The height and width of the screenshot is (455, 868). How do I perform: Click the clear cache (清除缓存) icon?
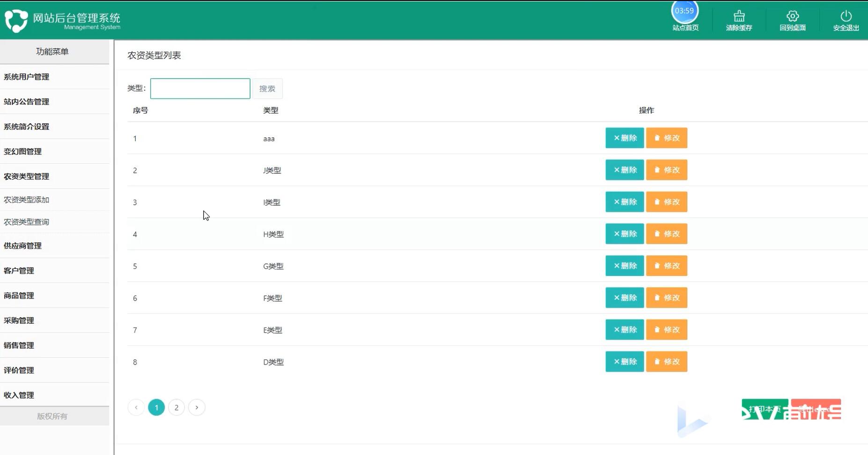click(x=739, y=17)
